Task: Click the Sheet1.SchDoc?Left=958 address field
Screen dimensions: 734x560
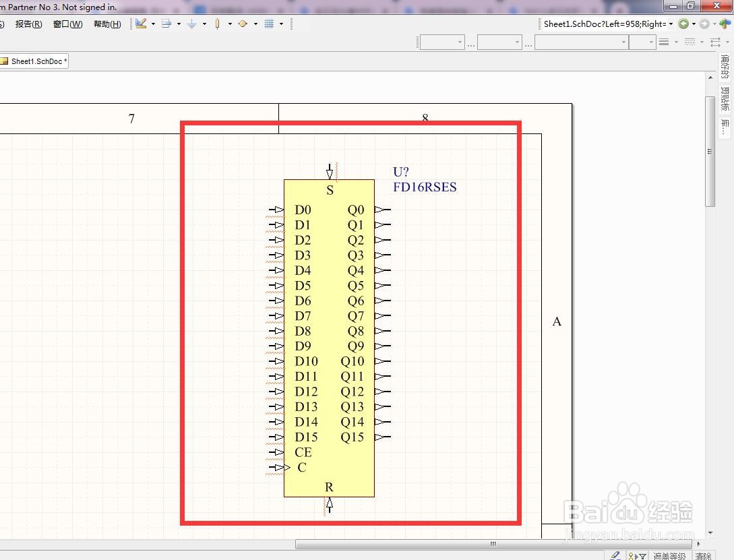Action: (605, 24)
